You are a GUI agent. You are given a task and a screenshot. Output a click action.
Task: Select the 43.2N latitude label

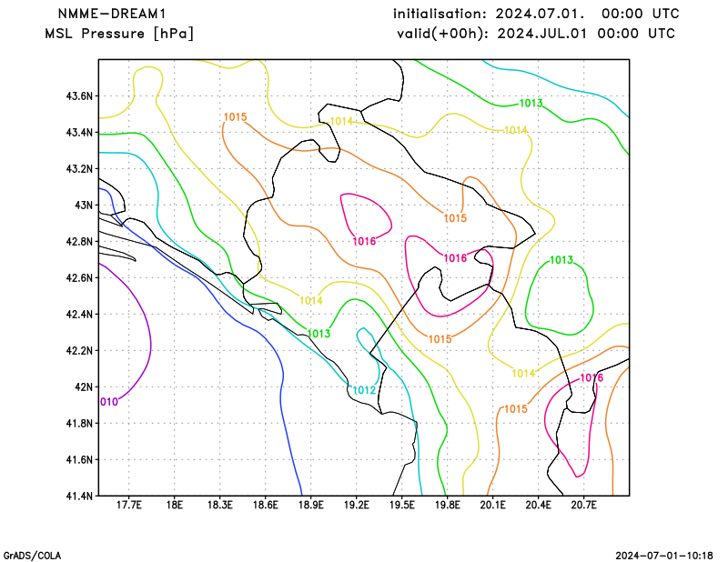coord(79,168)
